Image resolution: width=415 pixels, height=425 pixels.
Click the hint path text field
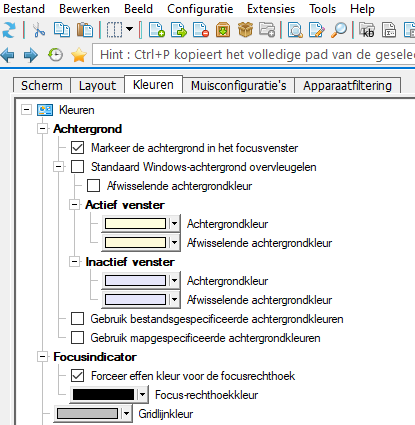click(x=253, y=55)
